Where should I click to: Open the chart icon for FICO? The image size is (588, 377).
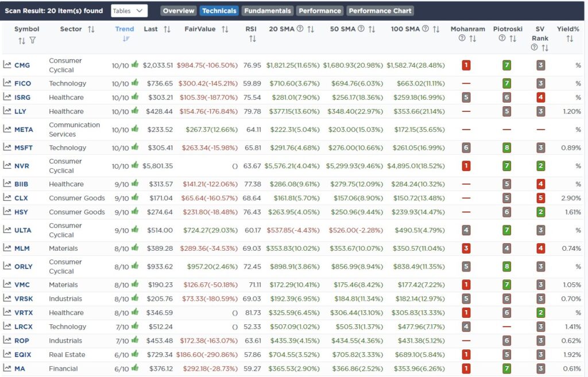pyautogui.click(x=7, y=83)
